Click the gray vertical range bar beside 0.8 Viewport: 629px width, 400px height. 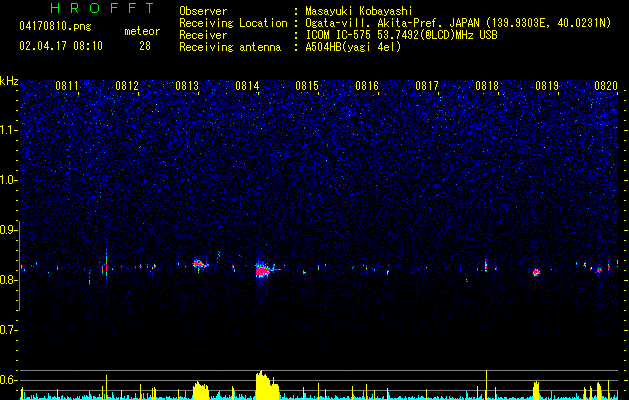pyautogui.click(x=20, y=266)
